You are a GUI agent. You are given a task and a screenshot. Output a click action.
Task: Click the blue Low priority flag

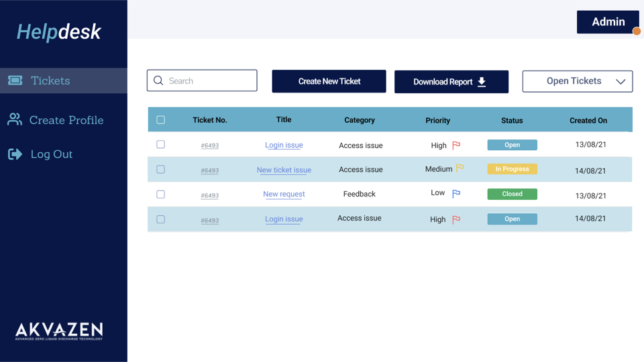tap(456, 194)
